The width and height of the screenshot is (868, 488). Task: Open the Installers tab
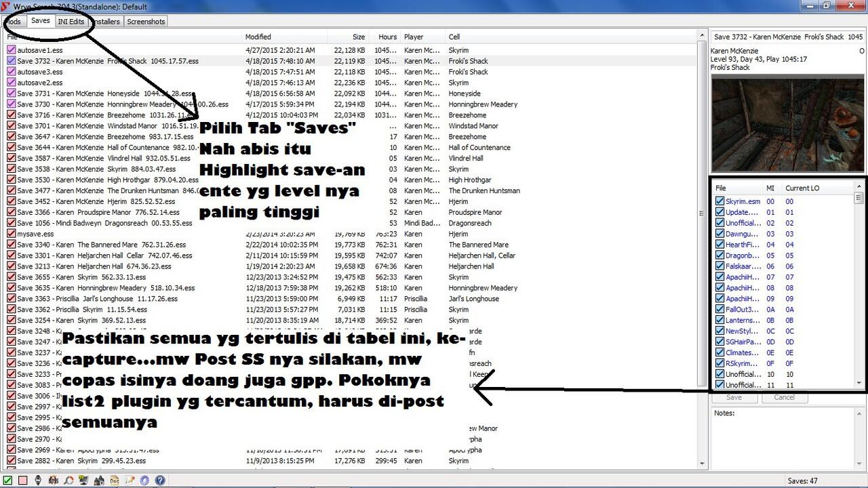pos(105,22)
